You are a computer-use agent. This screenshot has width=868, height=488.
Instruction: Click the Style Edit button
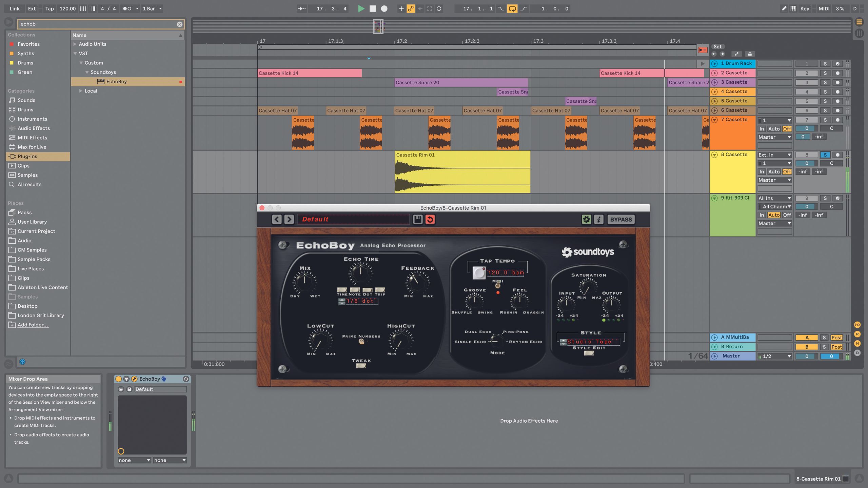[589, 353]
